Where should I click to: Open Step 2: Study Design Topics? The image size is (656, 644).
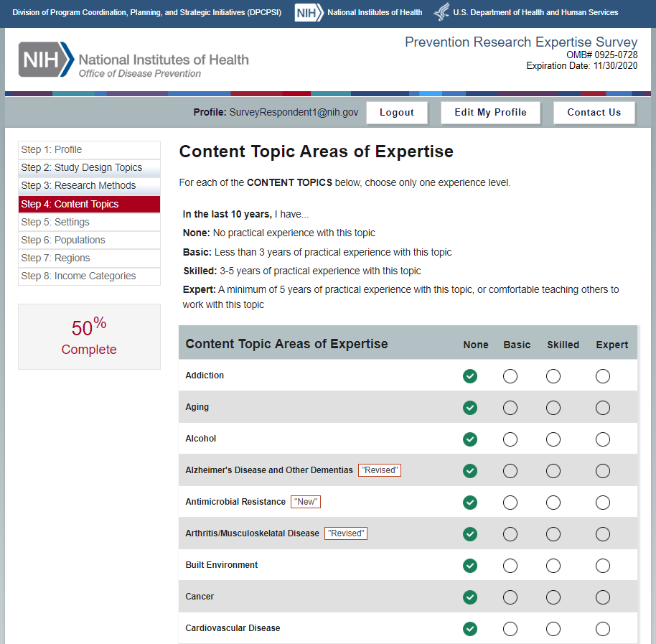82,167
